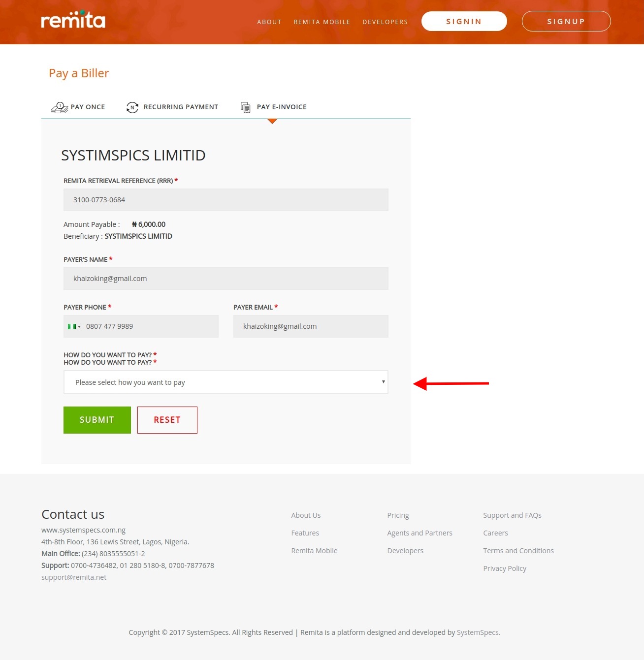Viewport: 644px width, 660px height.
Task: Open the SIGNIN page
Action: click(463, 21)
